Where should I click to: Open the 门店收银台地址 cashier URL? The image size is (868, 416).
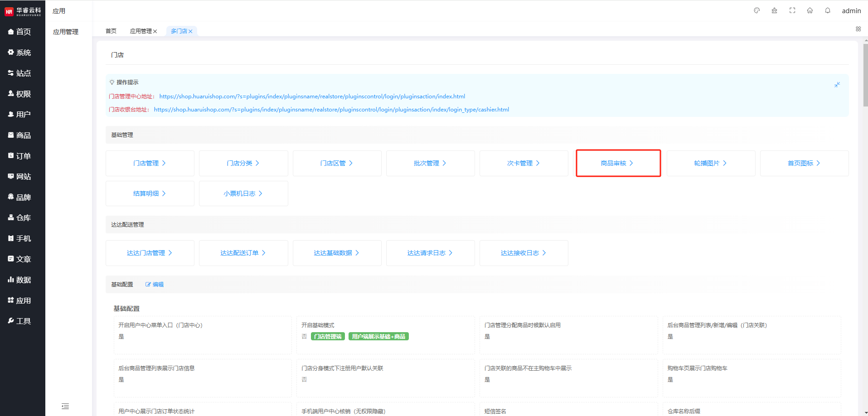tap(331, 110)
